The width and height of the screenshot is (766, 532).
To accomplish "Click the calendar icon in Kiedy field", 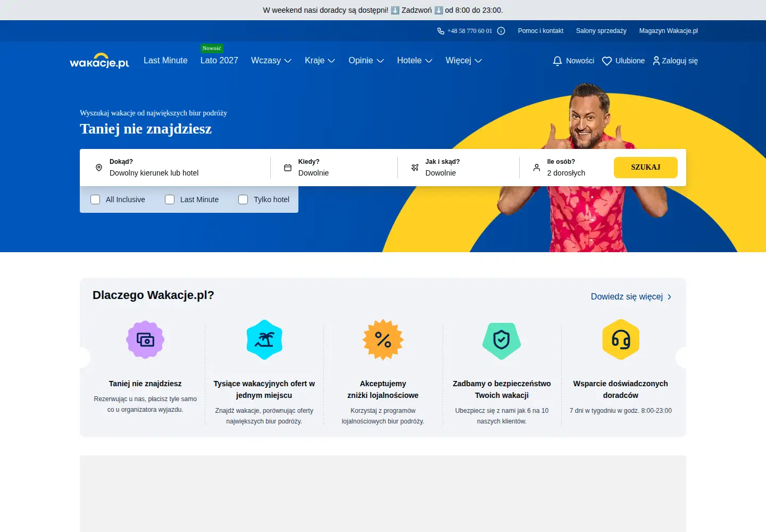I will (x=288, y=168).
